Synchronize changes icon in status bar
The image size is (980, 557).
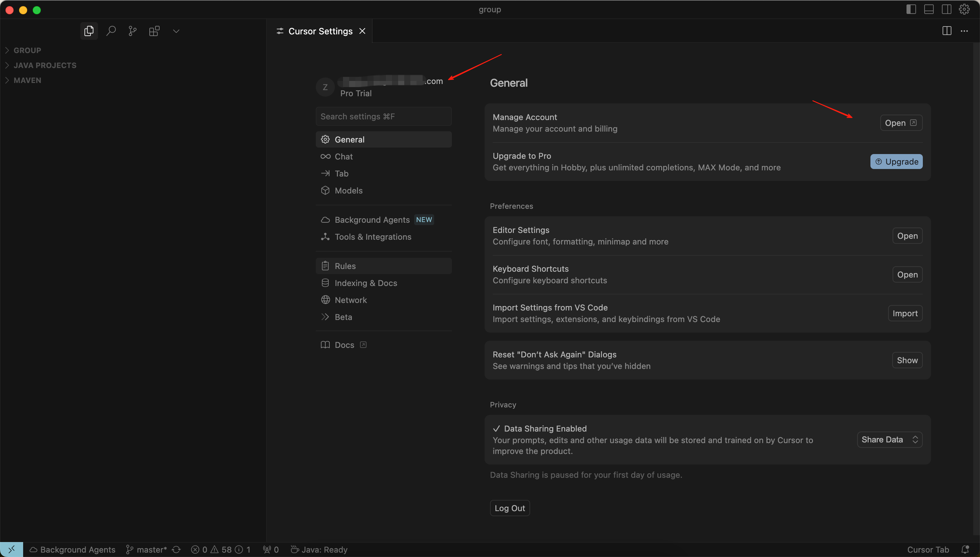pyautogui.click(x=176, y=550)
